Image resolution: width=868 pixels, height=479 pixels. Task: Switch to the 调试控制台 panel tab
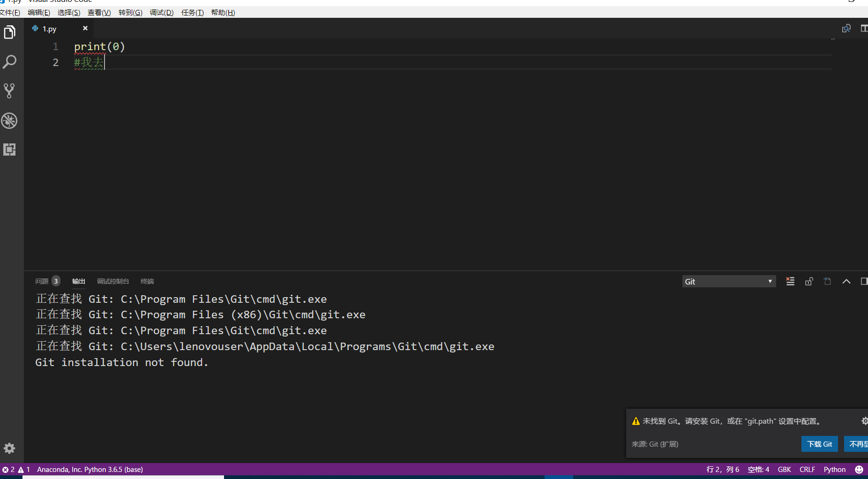113,281
